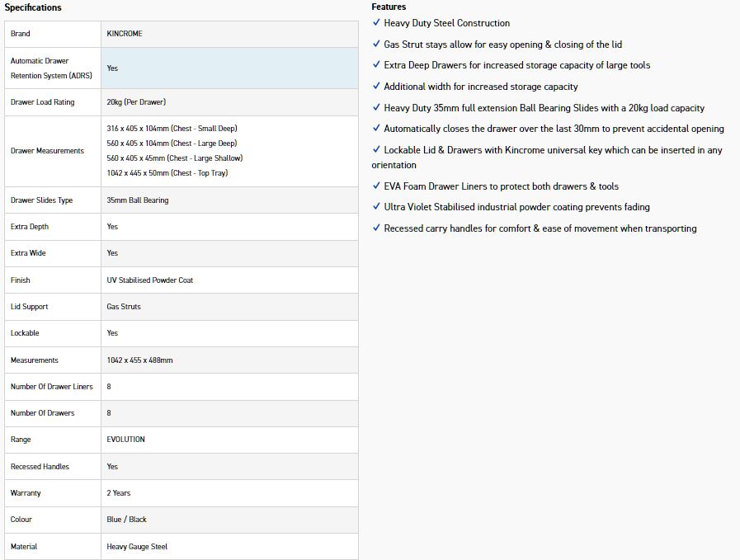Click the '20kg (Per Drawer)' value
The height and width of the screenshot is (560, 740).
point(136,102)
